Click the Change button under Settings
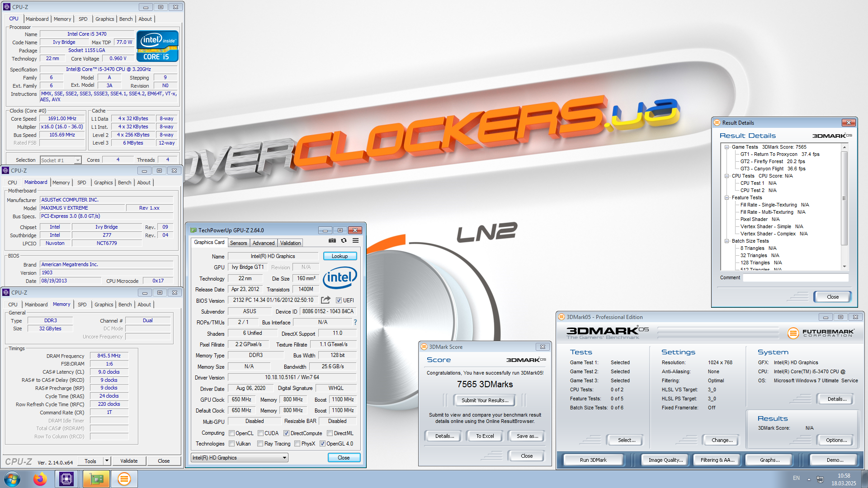 pyautogui.click(x=722, y=440)
